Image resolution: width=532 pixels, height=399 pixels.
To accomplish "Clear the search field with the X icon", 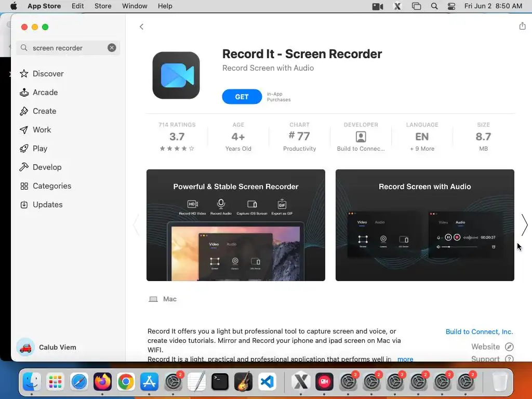I will [x=112, y=48].
